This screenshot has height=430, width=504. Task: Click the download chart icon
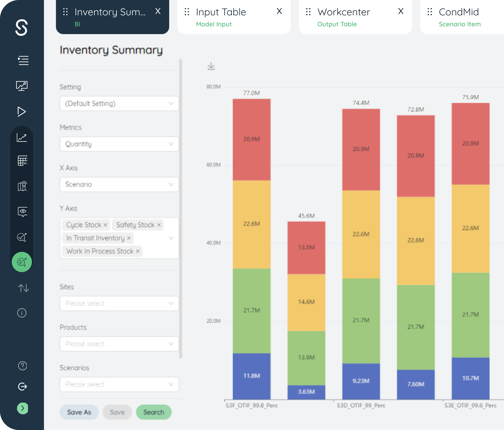[x=211, y=66]
